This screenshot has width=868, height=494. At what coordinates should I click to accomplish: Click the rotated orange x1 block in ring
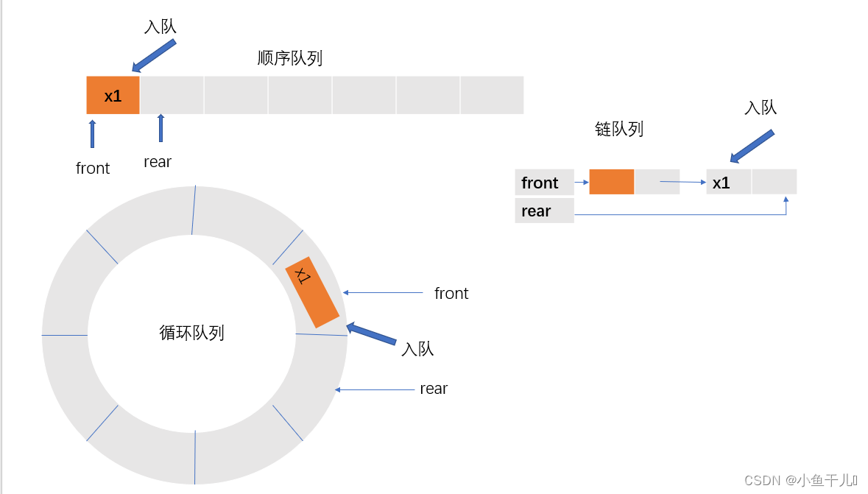click(x=312, y=292)
